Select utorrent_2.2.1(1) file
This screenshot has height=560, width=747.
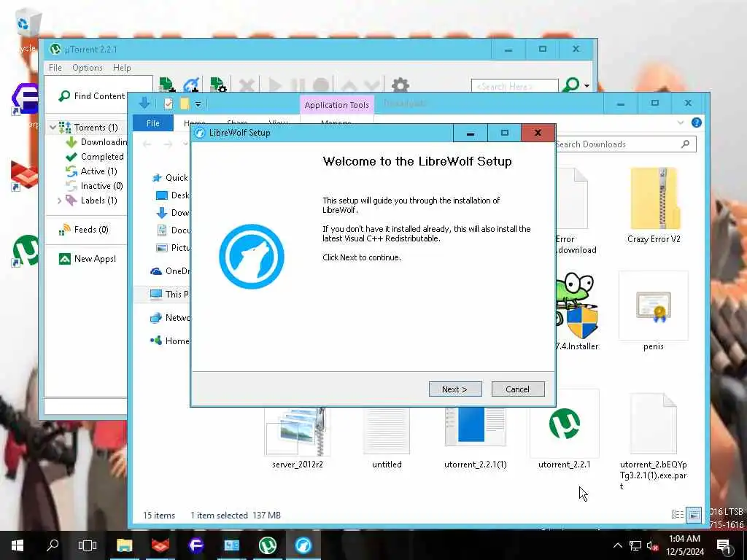(x=476, y=438)
